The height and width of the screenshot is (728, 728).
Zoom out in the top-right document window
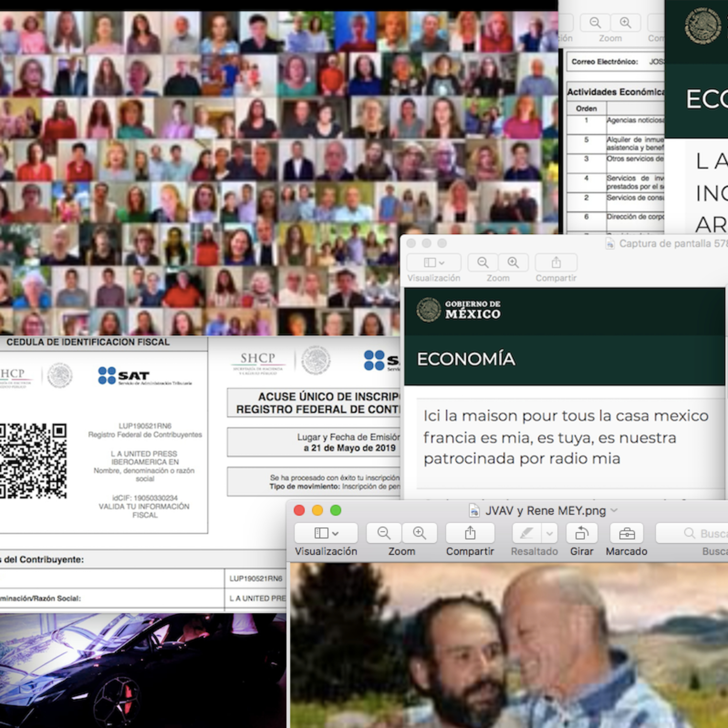coord(595,23)
